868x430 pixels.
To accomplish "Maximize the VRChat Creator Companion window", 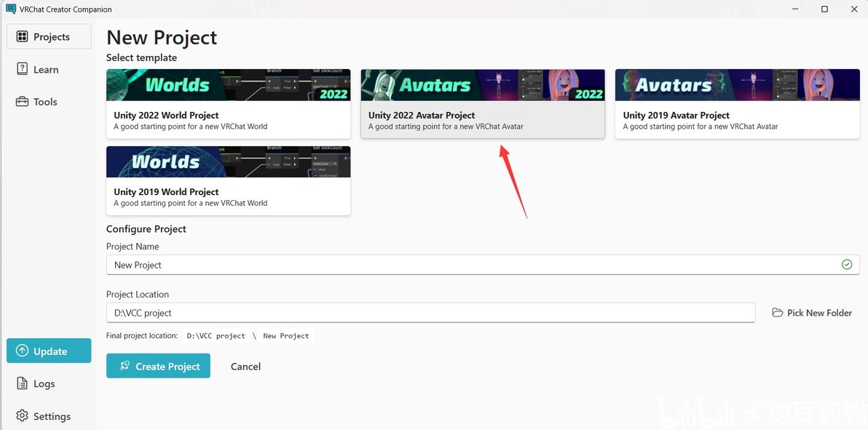I will coord(824,9).
